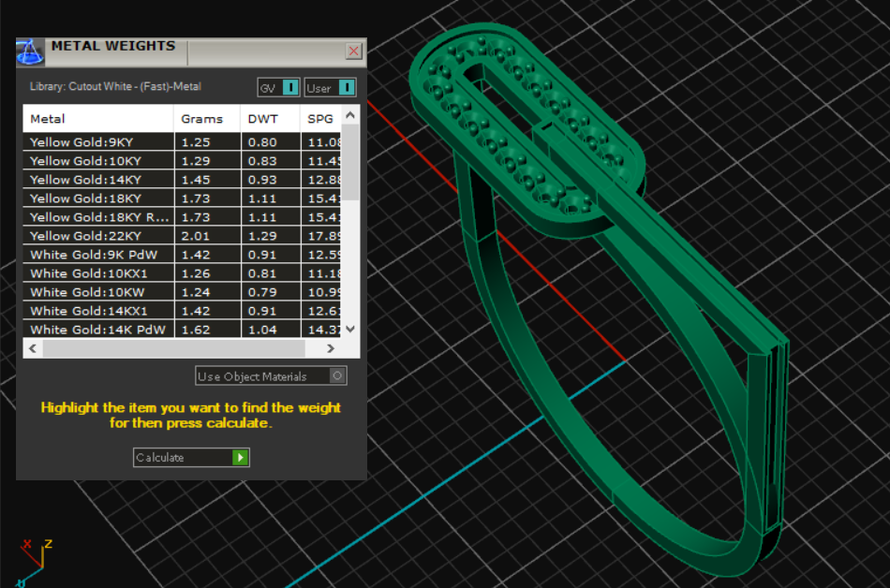Select the White Gold:9K PdW row
Viewport: 890px width, 588px height.
(x=182, y=255)
